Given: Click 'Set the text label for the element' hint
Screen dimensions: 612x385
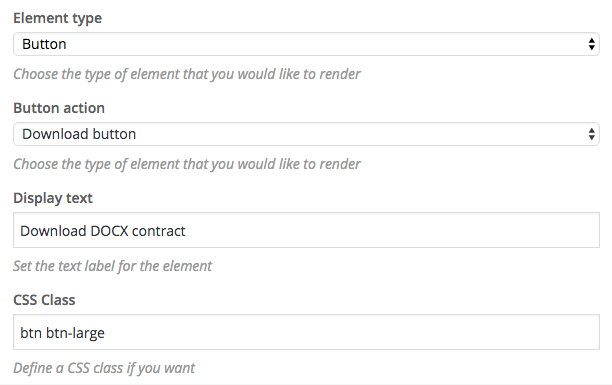Looking at the screenshot, I should tap(112, 266).
